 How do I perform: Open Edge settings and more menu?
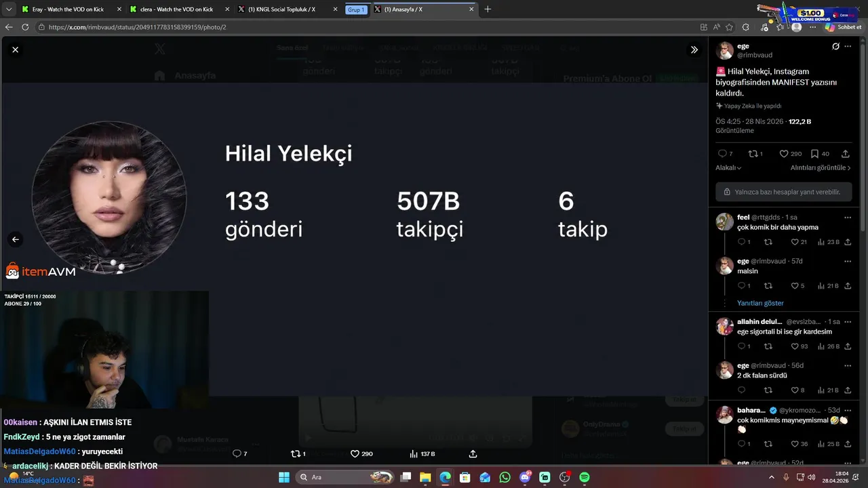coord(812,27)
